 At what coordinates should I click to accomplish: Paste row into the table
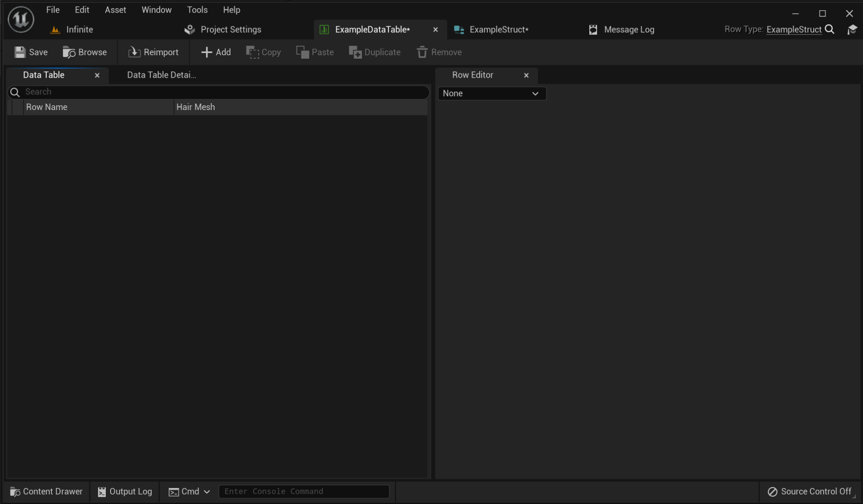tap(315, 52)
